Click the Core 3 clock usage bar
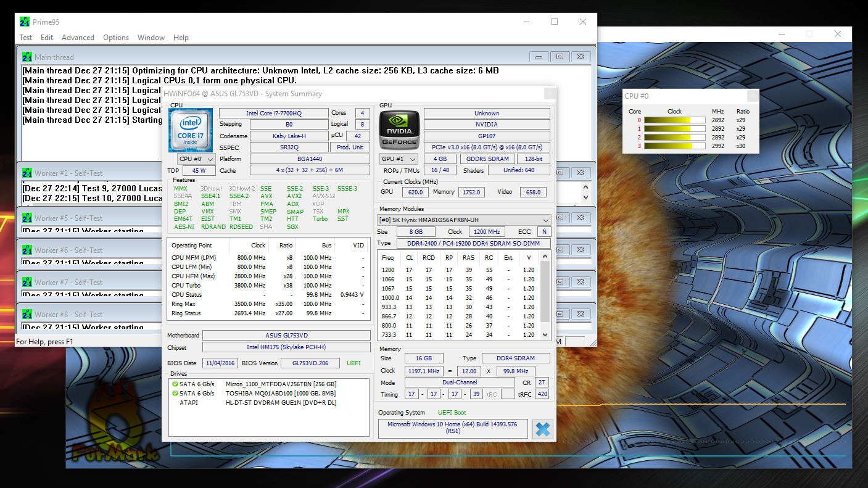Image resolution: width=868 pixels, height=488 pixels. coord(675,146)
